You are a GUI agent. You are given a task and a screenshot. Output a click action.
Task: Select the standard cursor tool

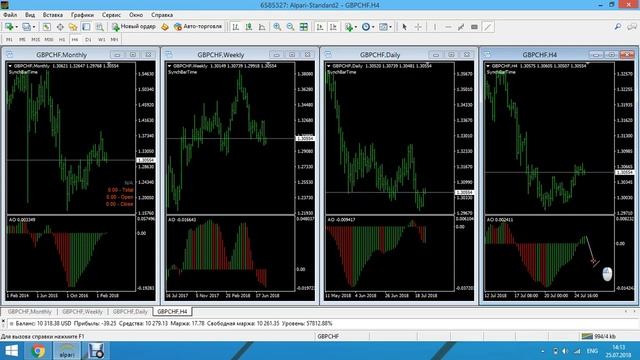point(404,27)
